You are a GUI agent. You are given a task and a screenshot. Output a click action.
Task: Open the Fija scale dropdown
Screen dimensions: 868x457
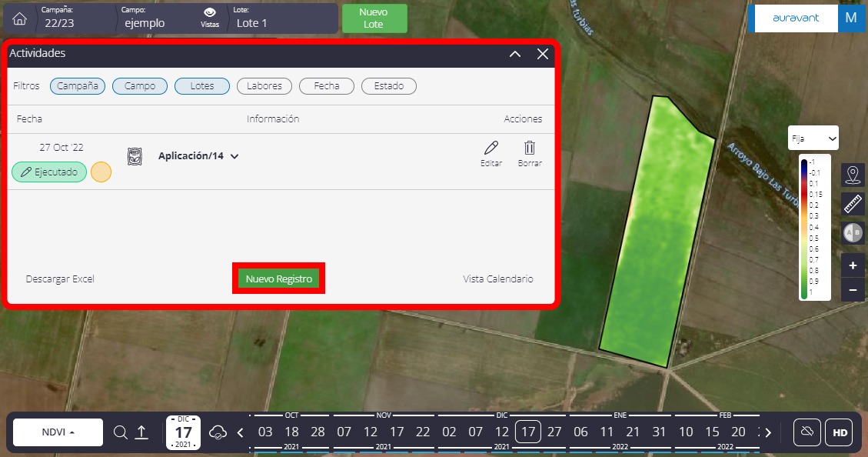[813, 138]
